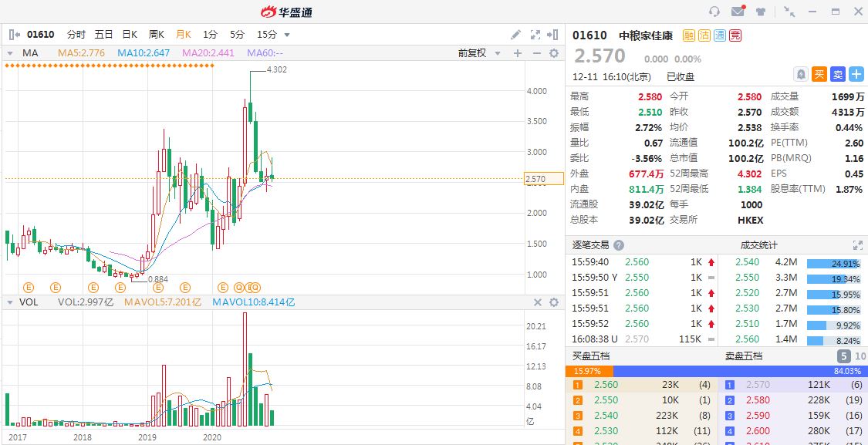Click the drawing pencil tool
Viewport: 868px width, 445px height.
(x=516, y=35)
